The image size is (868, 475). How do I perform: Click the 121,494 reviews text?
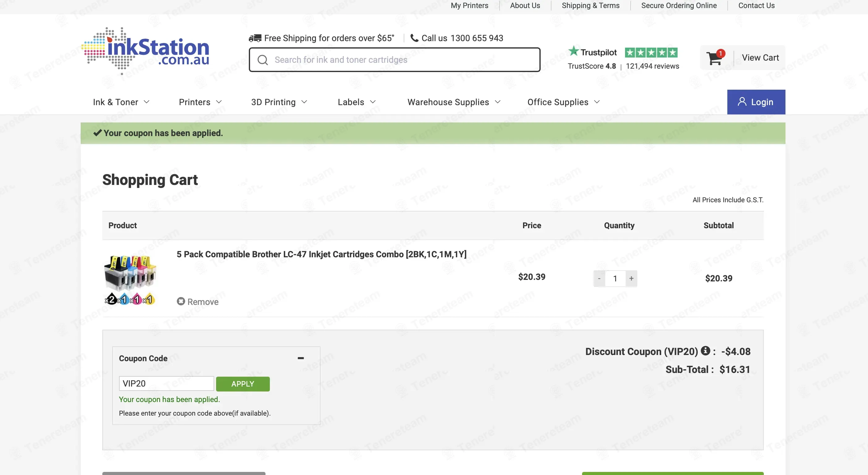pos(652,66)
